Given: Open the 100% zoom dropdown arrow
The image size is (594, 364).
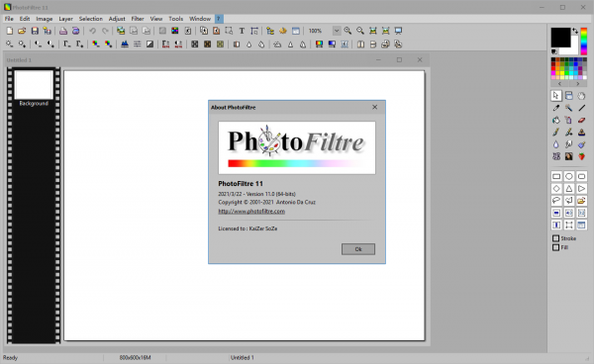Looking at the screenshot, I should coord(337,31).
